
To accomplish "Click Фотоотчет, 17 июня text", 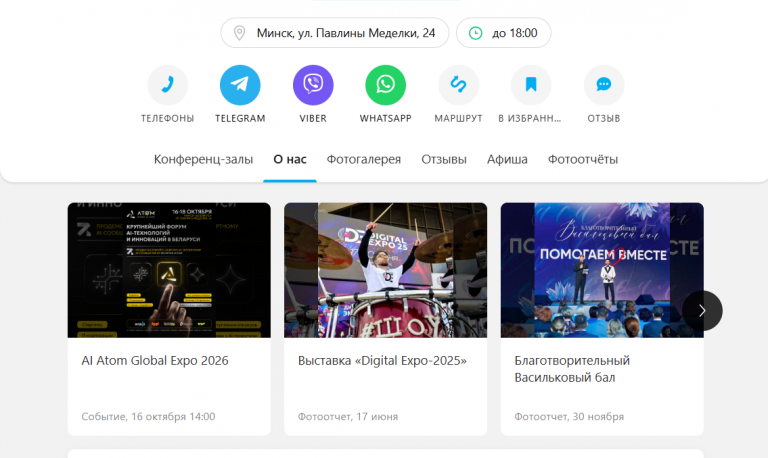I will point(348,416).
